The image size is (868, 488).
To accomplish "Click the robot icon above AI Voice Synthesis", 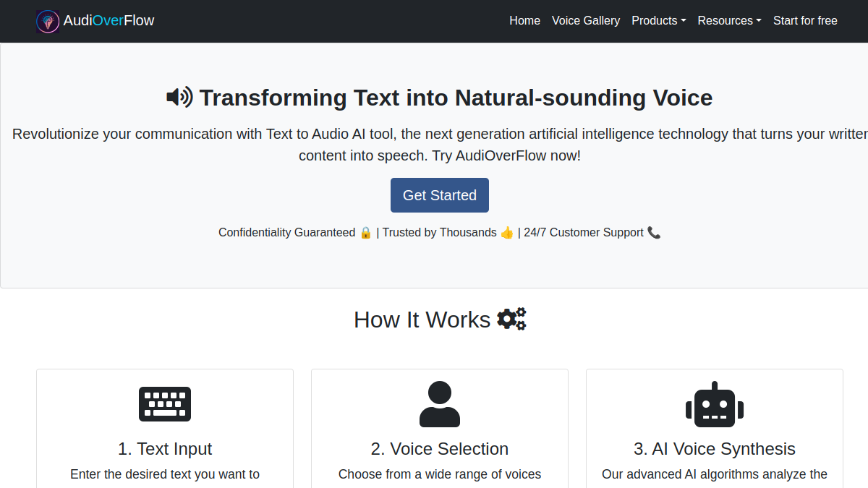I will 715,404.
